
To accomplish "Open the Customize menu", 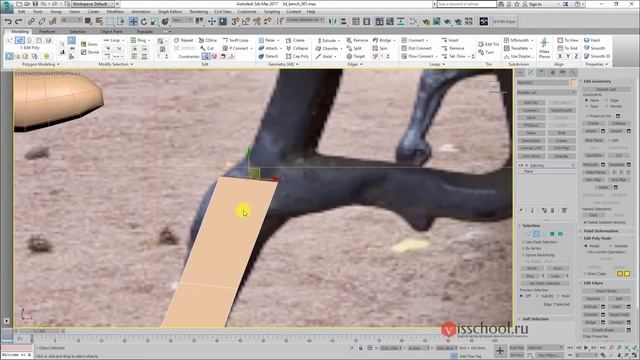I will 247,11.
